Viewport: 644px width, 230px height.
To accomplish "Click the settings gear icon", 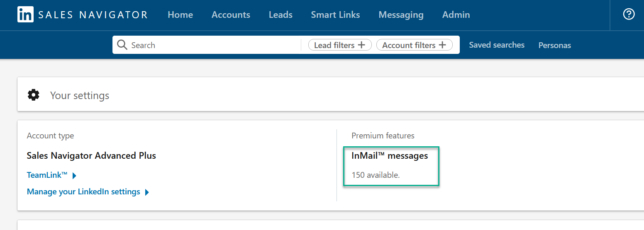I will (34, 95).
